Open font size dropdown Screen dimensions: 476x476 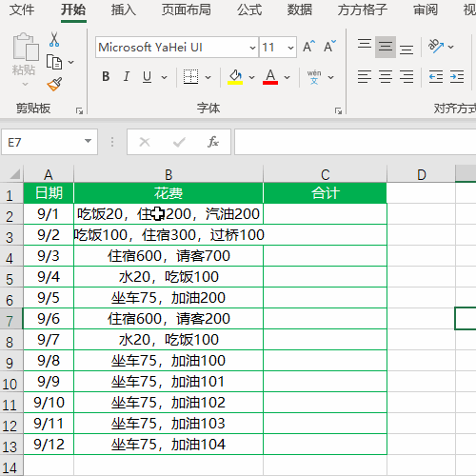click(x=290, y=48)
